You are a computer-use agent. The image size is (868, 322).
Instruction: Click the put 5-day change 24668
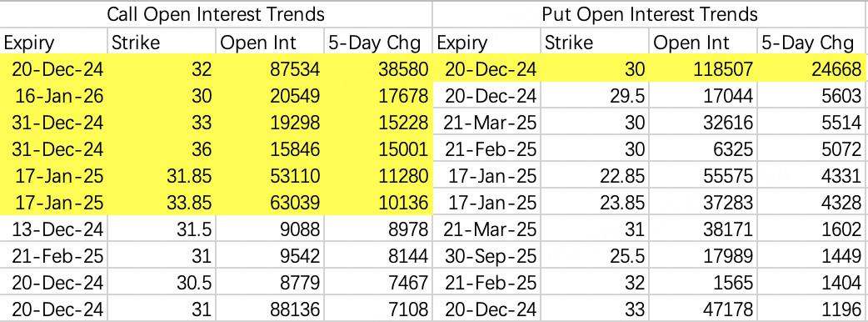pos(812,68)
